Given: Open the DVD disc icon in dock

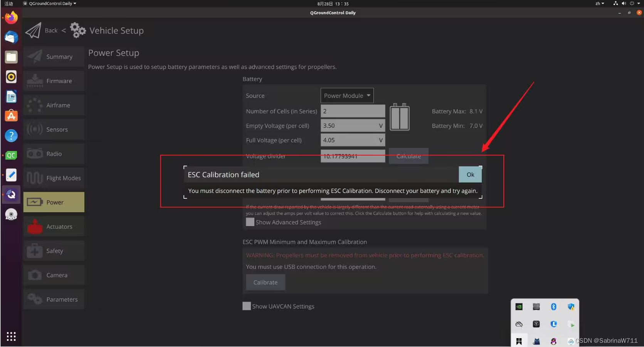Looking at the screenshot, I should point(11,214).
